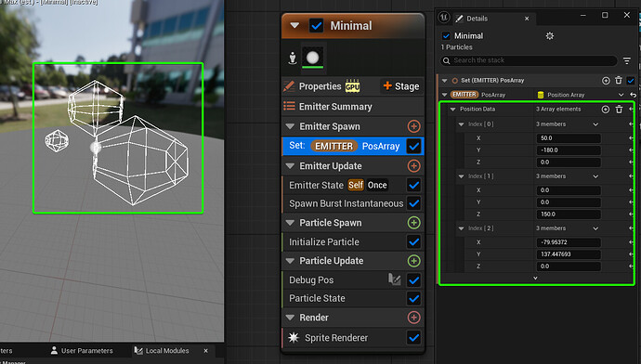Click the Index [1] Z value field
641x364 pixels.
click(569, 214)
